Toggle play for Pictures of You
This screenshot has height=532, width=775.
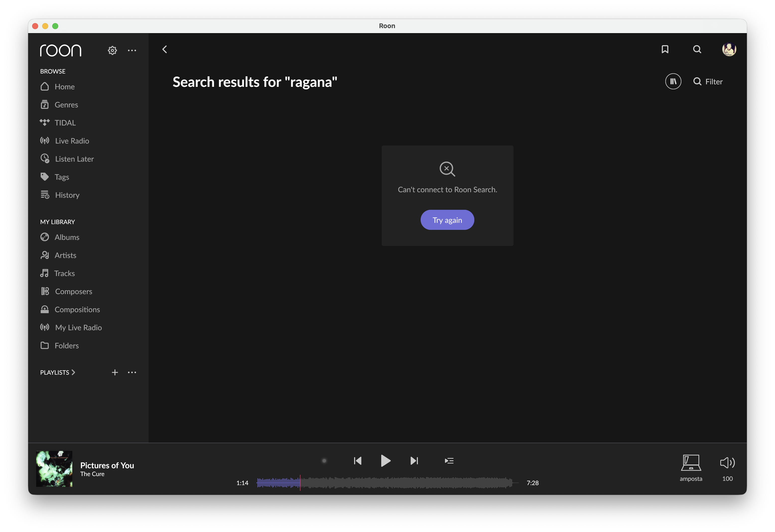coord(385,461)
